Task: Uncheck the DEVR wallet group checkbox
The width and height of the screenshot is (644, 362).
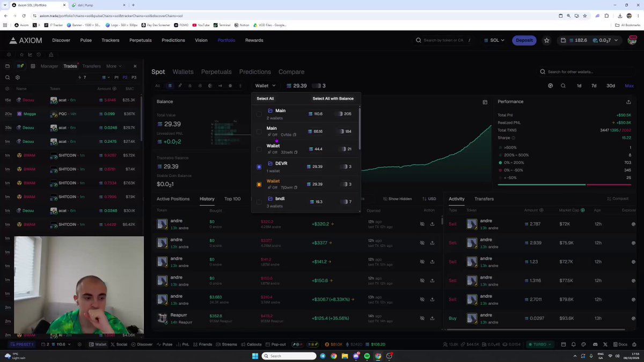Action: click(x=259, y=167)
